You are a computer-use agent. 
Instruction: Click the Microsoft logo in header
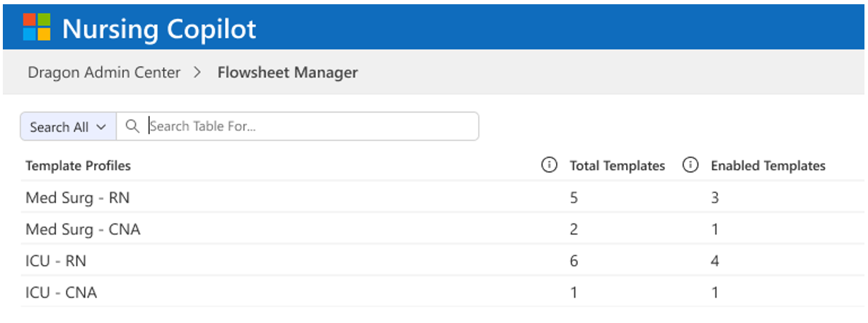pyautogui.click(x=37, y=28)
